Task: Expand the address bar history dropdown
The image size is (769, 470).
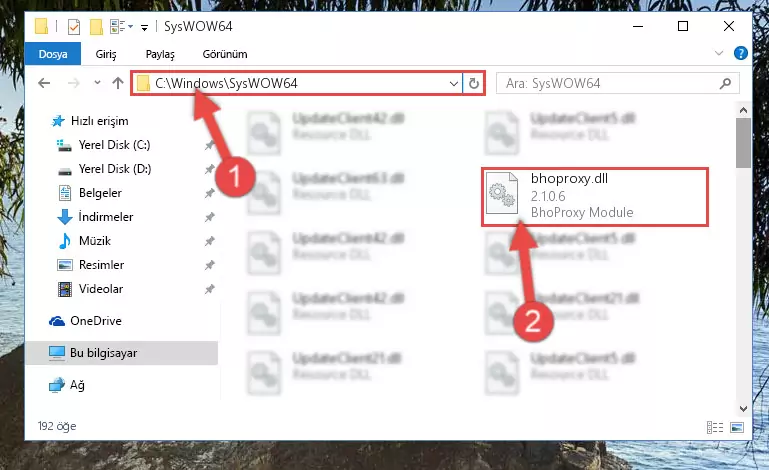Action: 454,83
